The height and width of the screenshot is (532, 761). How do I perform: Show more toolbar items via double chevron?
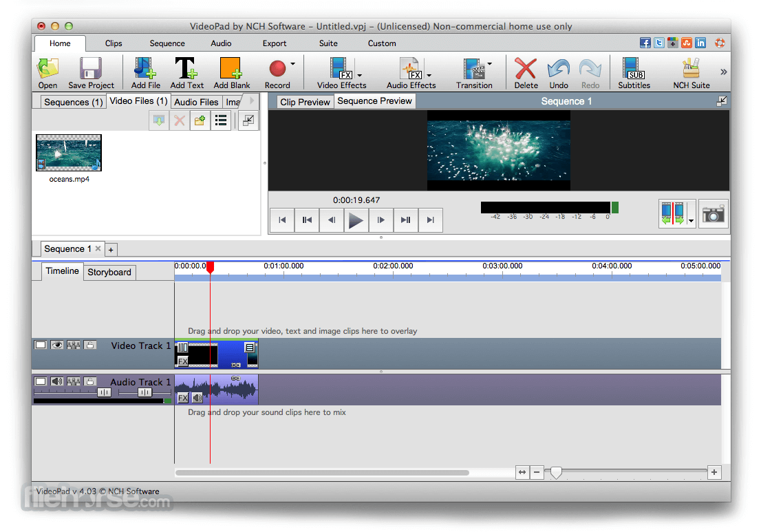pyautogui.click(x=724, y=72)
